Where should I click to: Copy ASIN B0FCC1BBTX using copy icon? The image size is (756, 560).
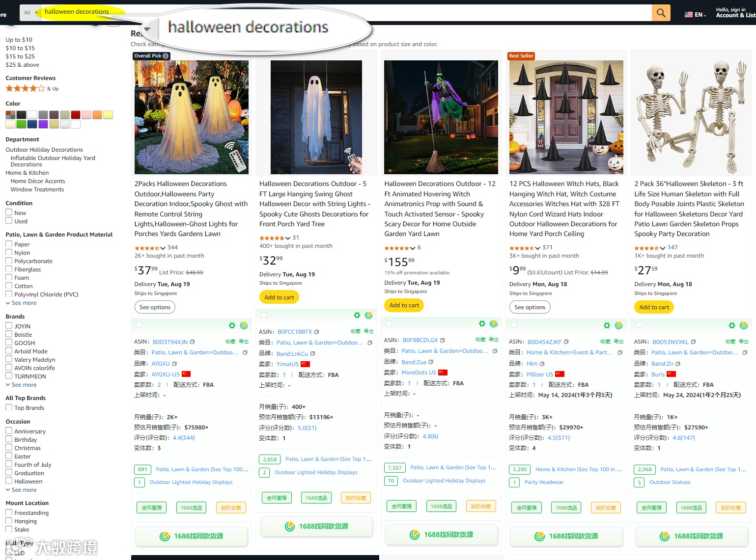[316, 332]
